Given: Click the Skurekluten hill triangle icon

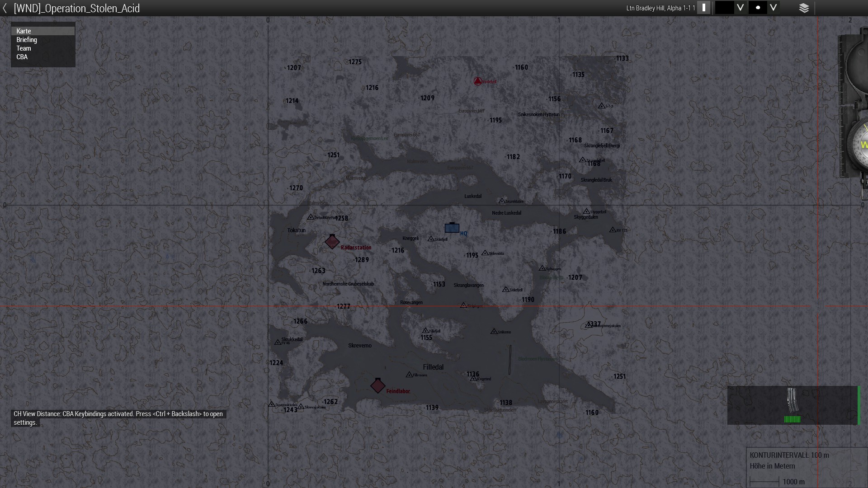Looking at the screenshot, I should (501, 201).
